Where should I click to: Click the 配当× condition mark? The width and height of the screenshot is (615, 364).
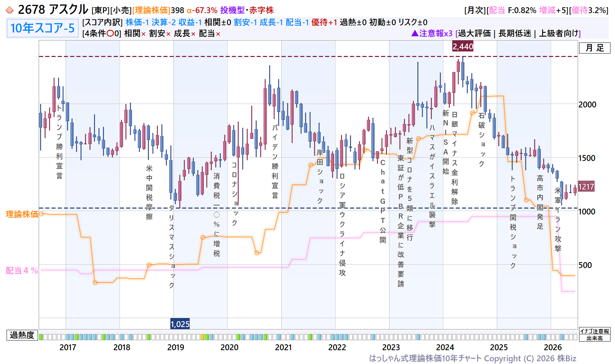point(210,33)
